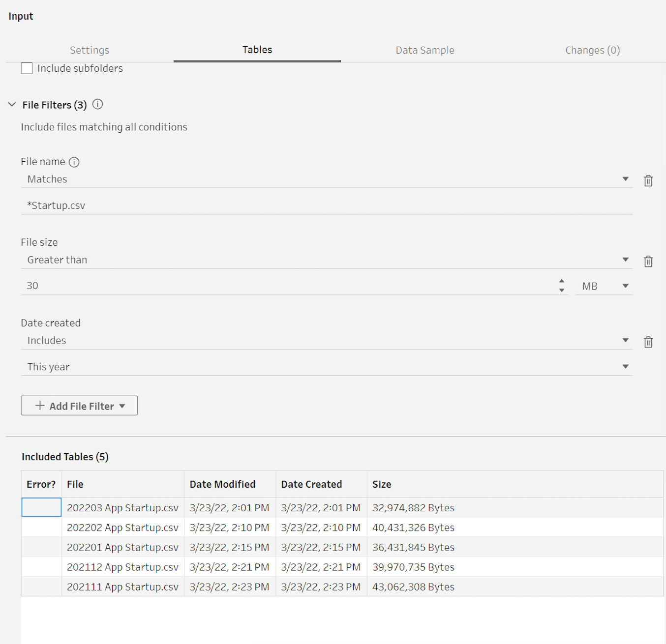Screen dimensions: 666x644
Task: Collapse the File Filters section
Action: [x=12, y=105]
